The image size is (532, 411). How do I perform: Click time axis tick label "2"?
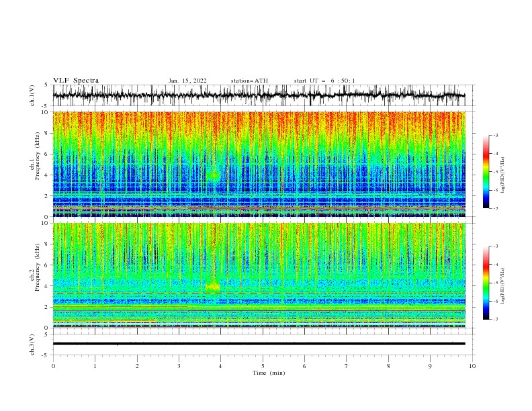pyautogui.click(x=137, y=366)
